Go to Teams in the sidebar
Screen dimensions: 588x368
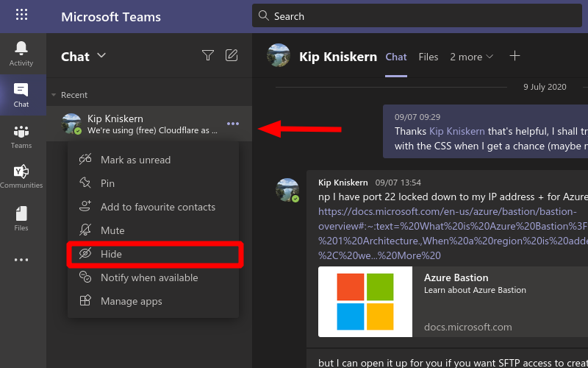pos(21,136)
